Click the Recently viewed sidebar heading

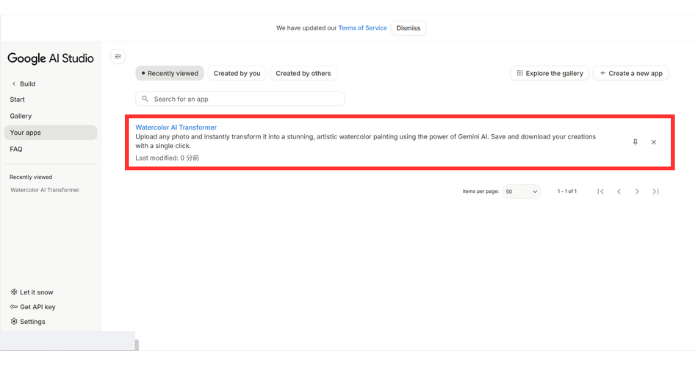click(x=31, y=177)
